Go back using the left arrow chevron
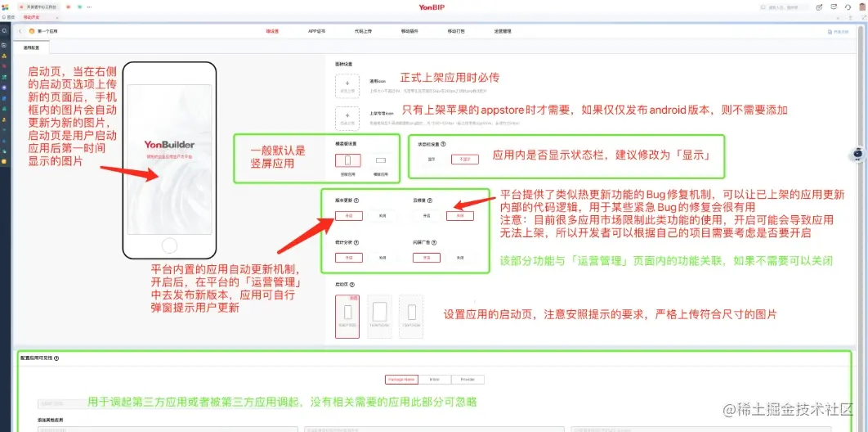This screenshot has width=868, height=432. [20, 31]
